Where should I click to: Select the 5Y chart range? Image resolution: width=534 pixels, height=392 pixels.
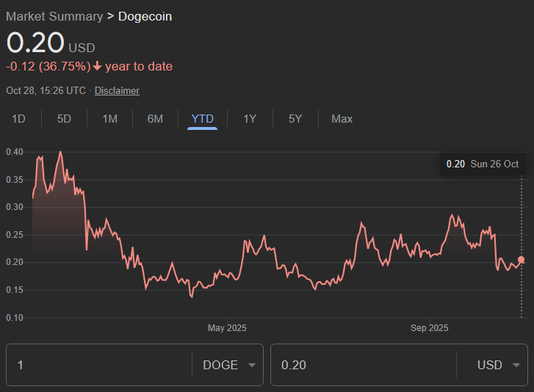[295, 118]
